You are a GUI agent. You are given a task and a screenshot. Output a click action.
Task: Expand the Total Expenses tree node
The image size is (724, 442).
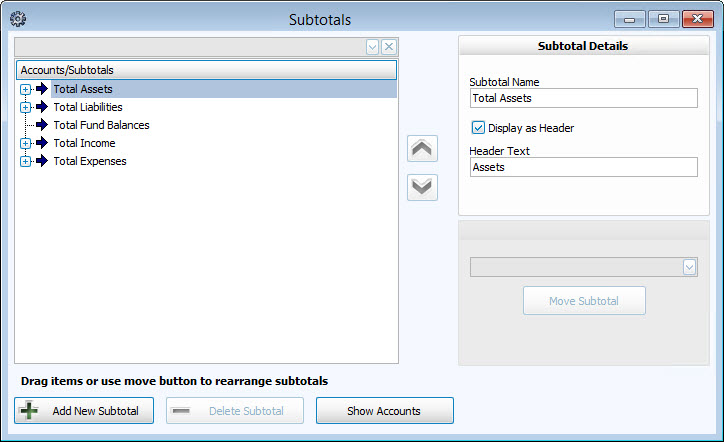coord(25,161)
